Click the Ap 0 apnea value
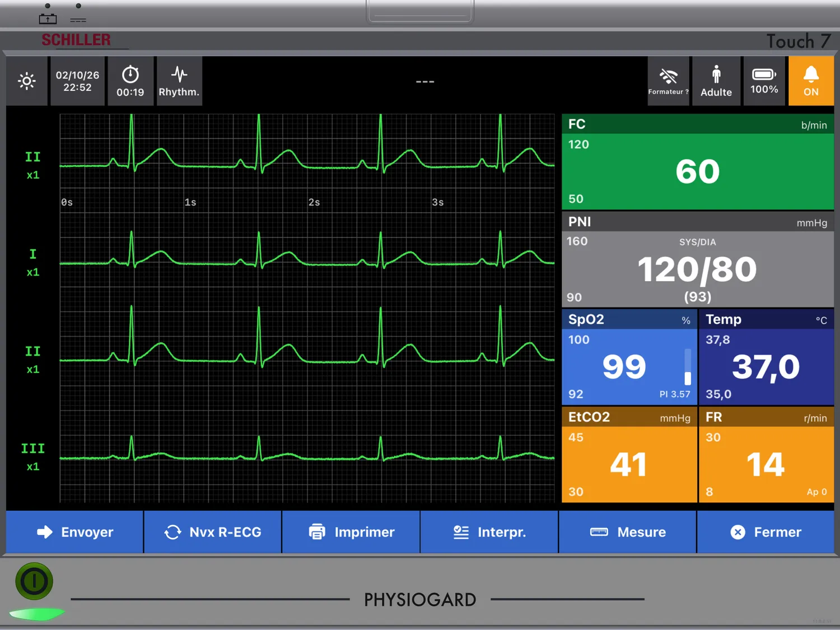 (816, 492)
